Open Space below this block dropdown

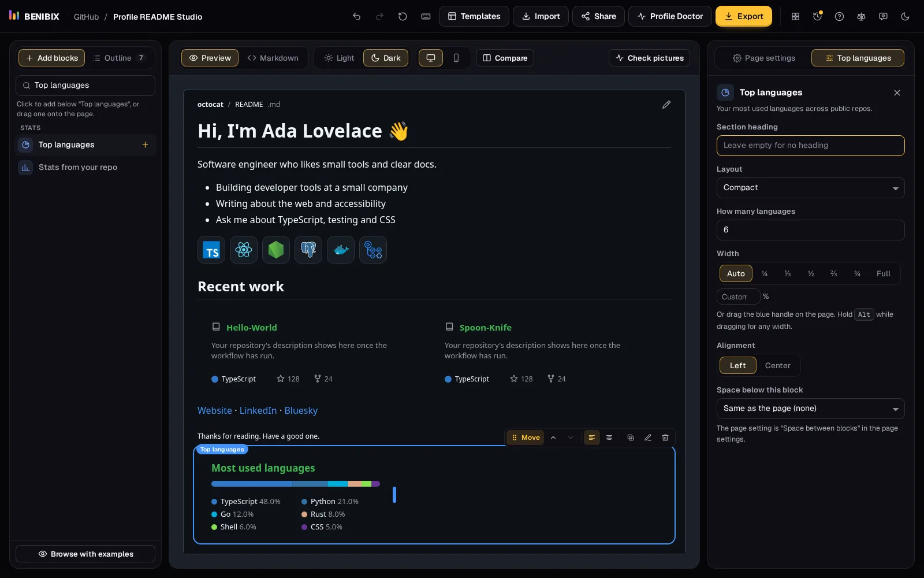[810, 409]
